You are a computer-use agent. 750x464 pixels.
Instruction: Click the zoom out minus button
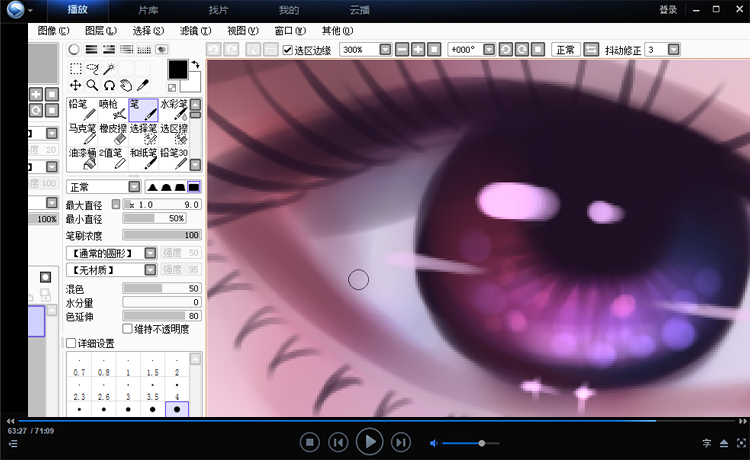click(402, 50)
